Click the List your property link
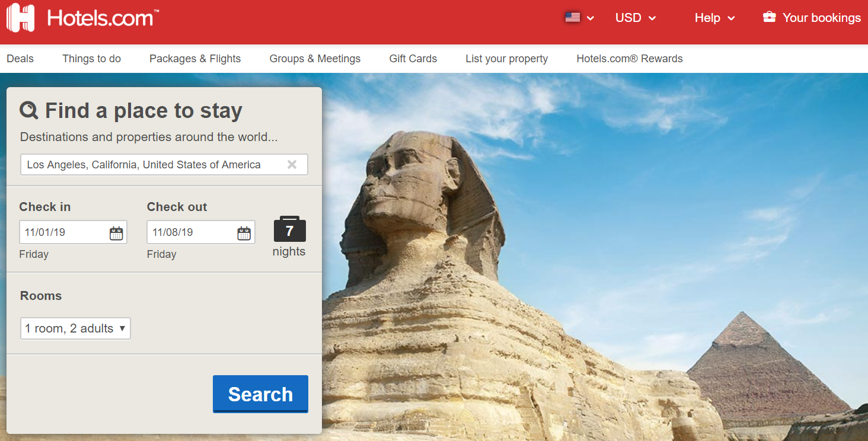 (507, 59)
